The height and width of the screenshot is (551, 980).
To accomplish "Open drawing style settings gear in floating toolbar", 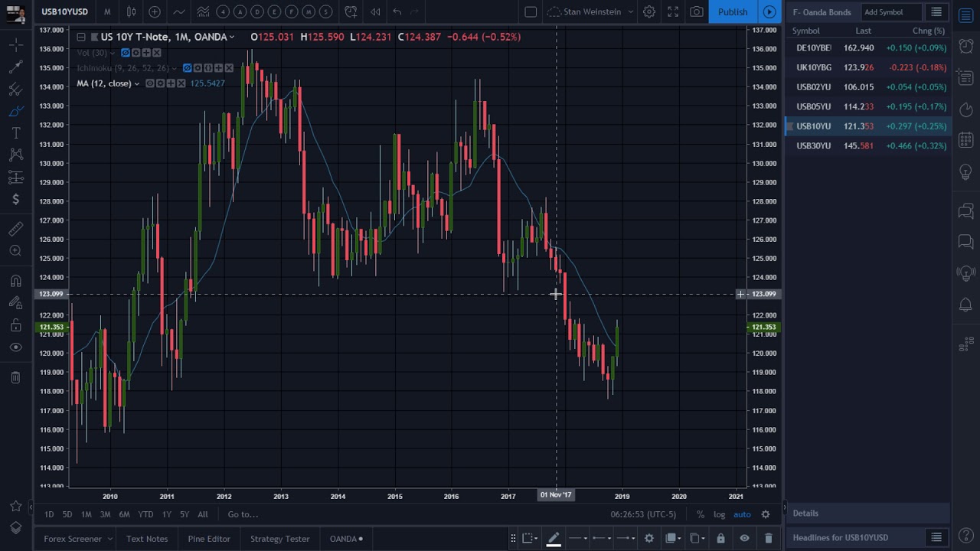I will [x=648, y=539].
